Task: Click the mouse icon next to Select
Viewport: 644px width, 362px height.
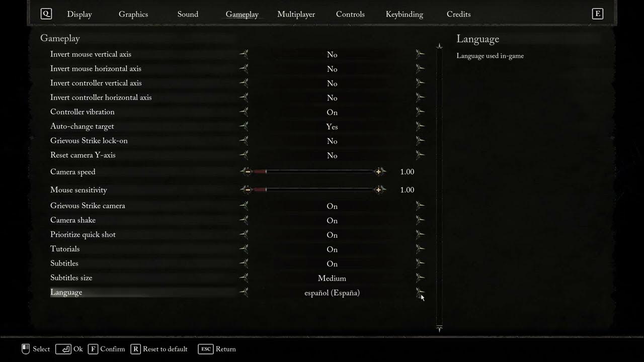Action: 25,348
